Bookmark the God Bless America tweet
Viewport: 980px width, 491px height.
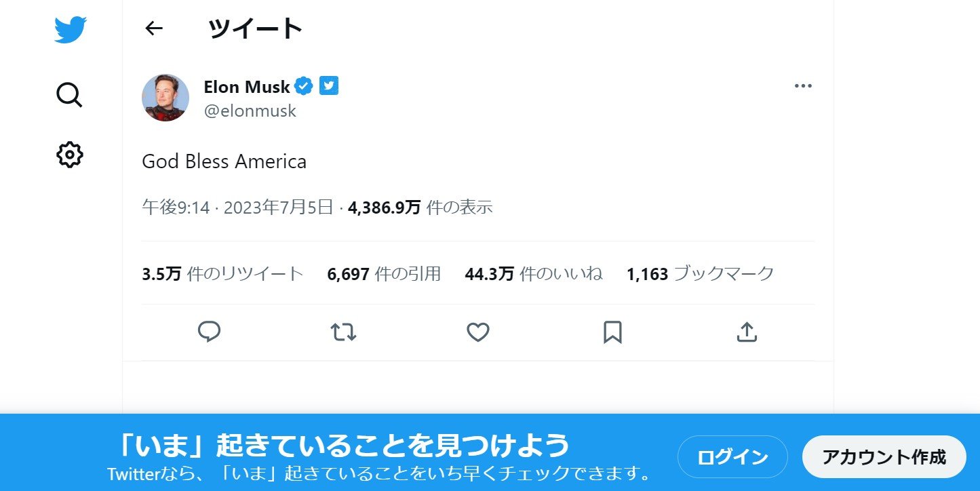coord(612,332)
